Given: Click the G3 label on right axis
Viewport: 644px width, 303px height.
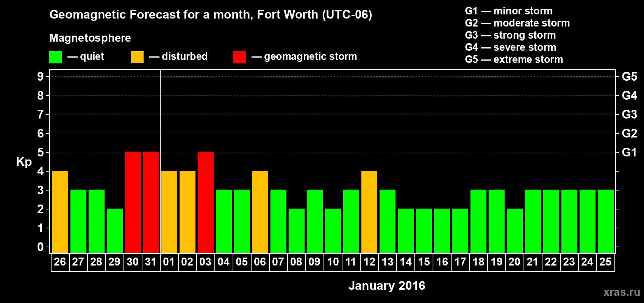Looking at the screenshot, I should pyautogui.click(x=630, y=114).
